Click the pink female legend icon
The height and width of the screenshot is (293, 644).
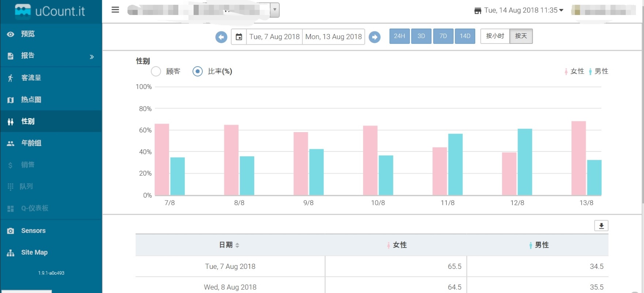[x=566, y=71]
